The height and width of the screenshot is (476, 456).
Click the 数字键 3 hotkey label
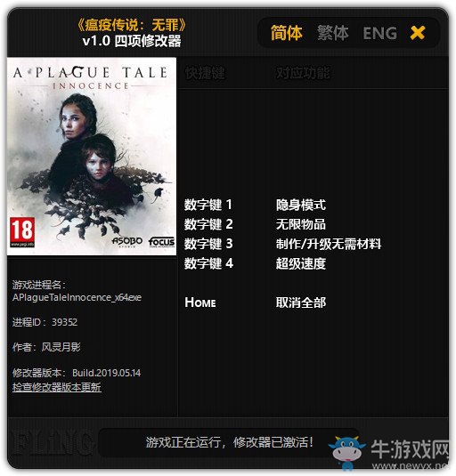[208, 244]
